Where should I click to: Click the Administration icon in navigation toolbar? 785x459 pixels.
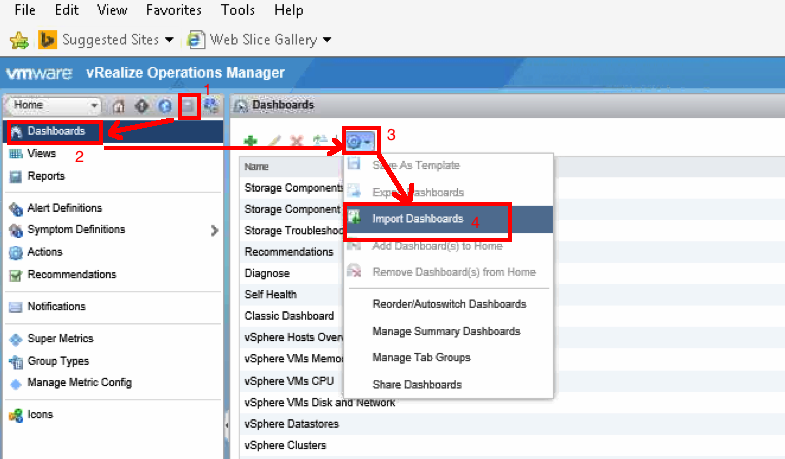point(211,105)
